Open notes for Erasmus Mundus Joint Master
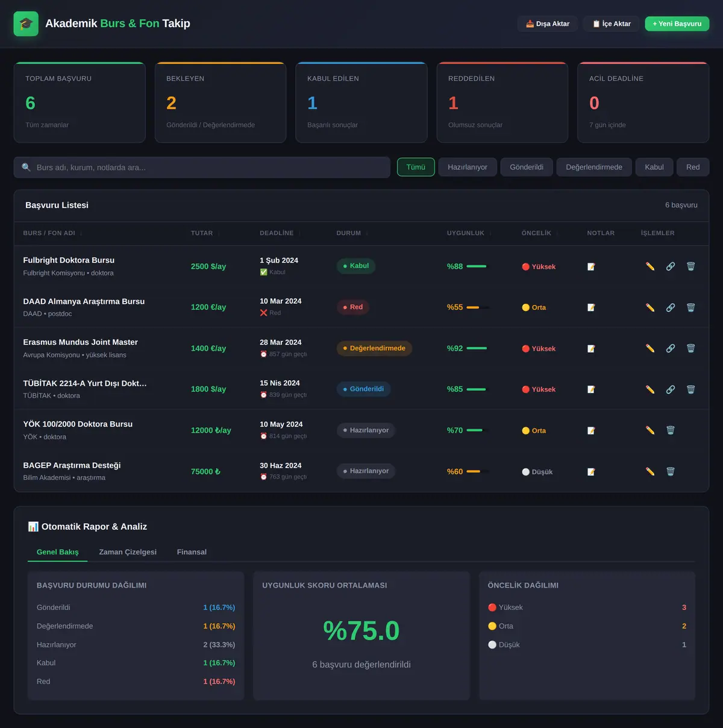 pos(591,348)
